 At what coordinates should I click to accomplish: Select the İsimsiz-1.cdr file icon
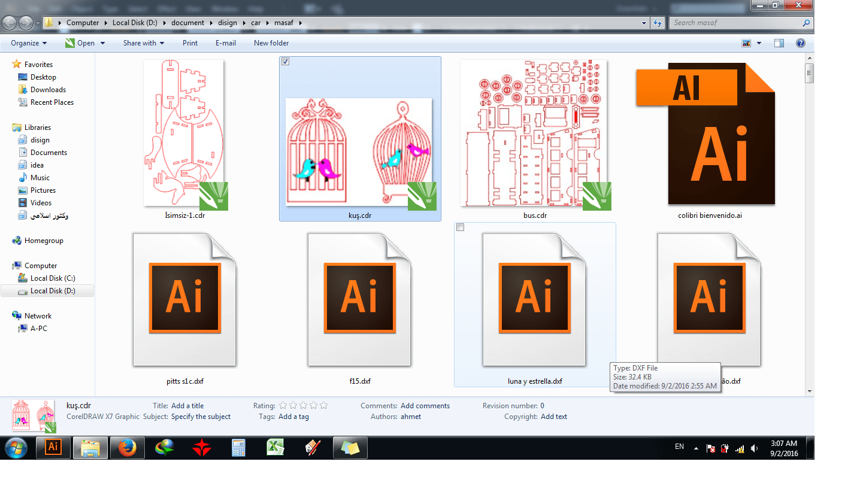point(185,134)
